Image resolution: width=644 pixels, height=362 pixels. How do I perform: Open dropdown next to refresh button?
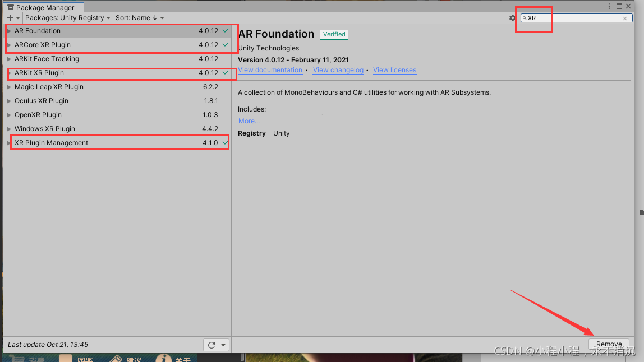click(223, 345)
